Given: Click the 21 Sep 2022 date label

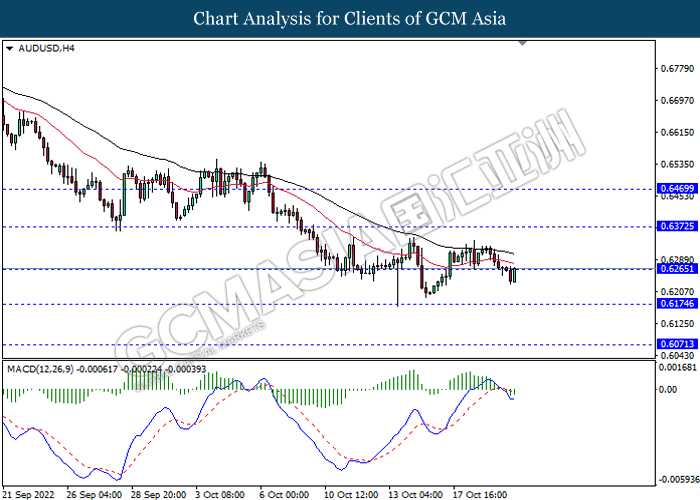Looking at the screenshot, I should click(x=29, y=495).
